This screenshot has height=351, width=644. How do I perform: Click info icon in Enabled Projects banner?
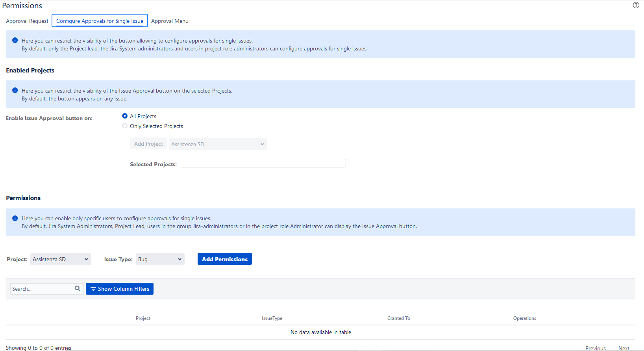coord(15,90)
